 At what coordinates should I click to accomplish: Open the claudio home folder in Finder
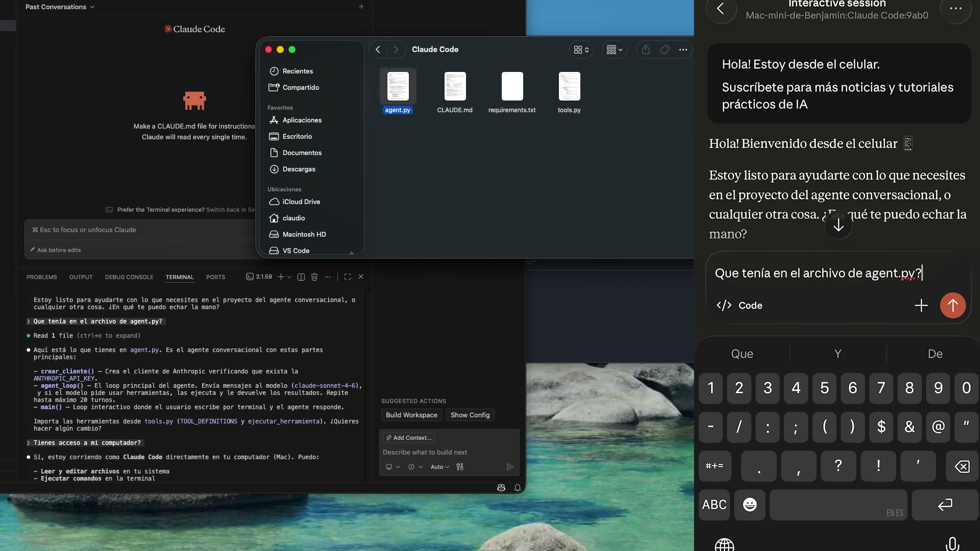tap(293, 218)
